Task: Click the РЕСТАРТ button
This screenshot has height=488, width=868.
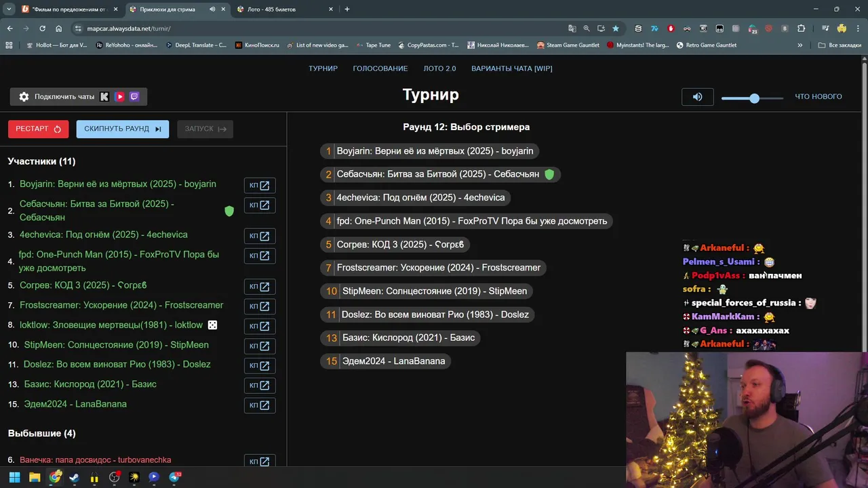Action: pos(38,129)
